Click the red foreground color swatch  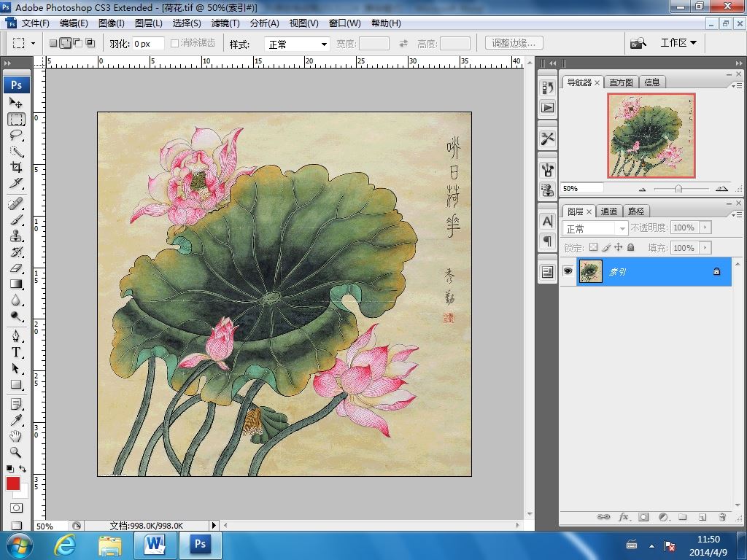(13, 483)
